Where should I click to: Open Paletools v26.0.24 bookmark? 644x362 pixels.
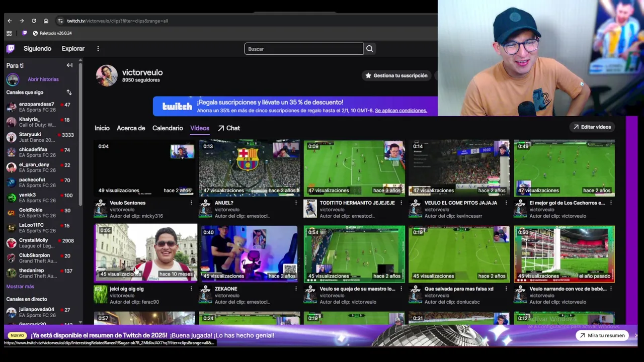[52, 33]
